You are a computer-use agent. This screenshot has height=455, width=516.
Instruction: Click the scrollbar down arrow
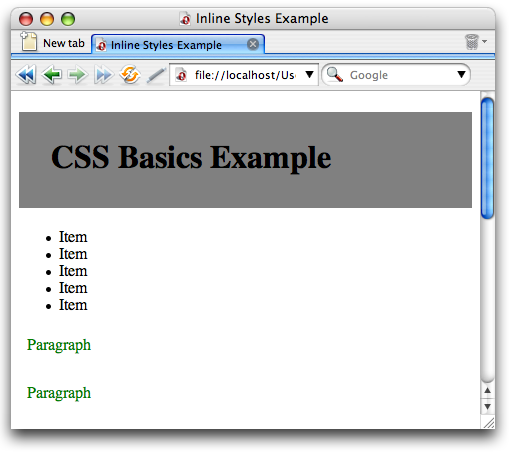pyautogui.click(x=488, y=406)
